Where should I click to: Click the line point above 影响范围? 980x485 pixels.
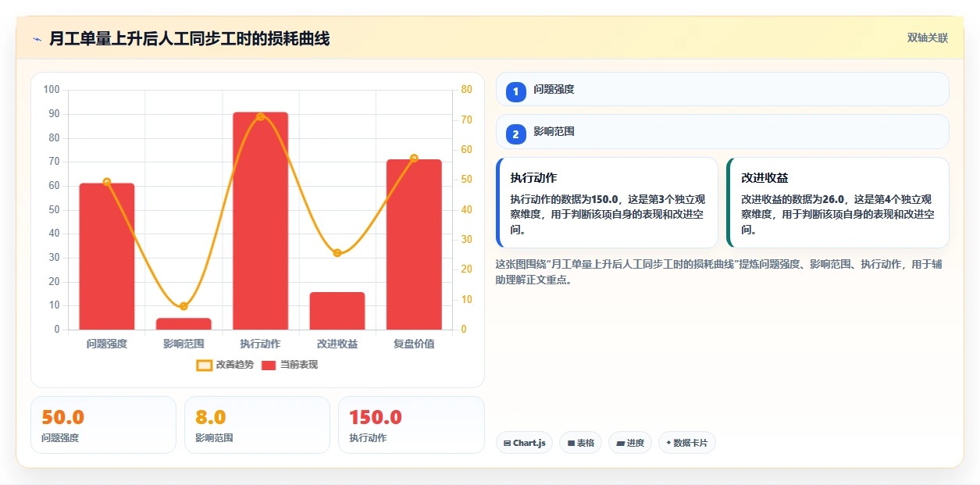[x=184, y=306]
